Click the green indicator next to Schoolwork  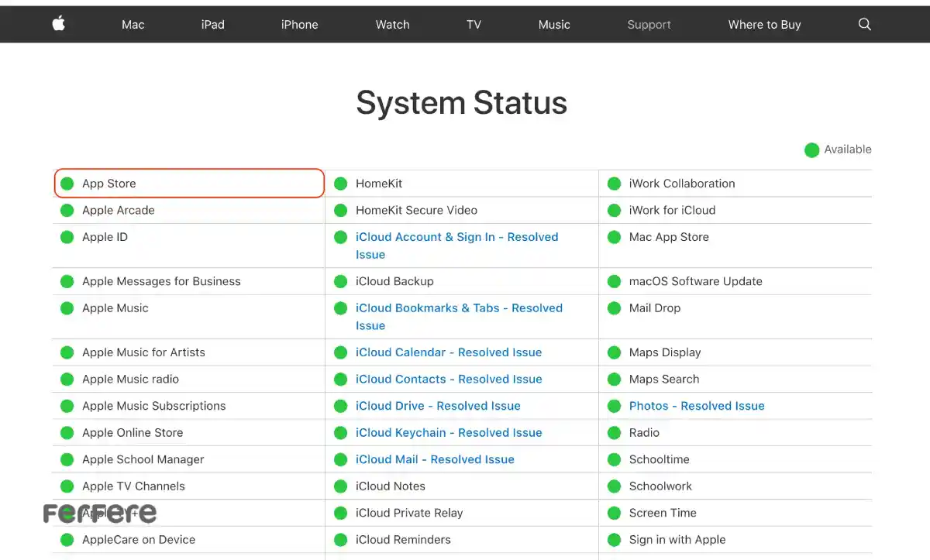[x=614, y=486]
